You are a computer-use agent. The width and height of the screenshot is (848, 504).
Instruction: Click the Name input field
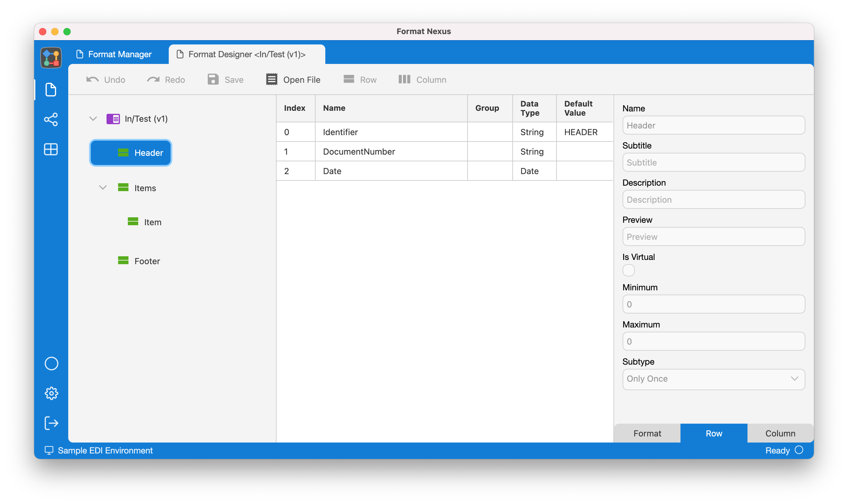point(713,125)
